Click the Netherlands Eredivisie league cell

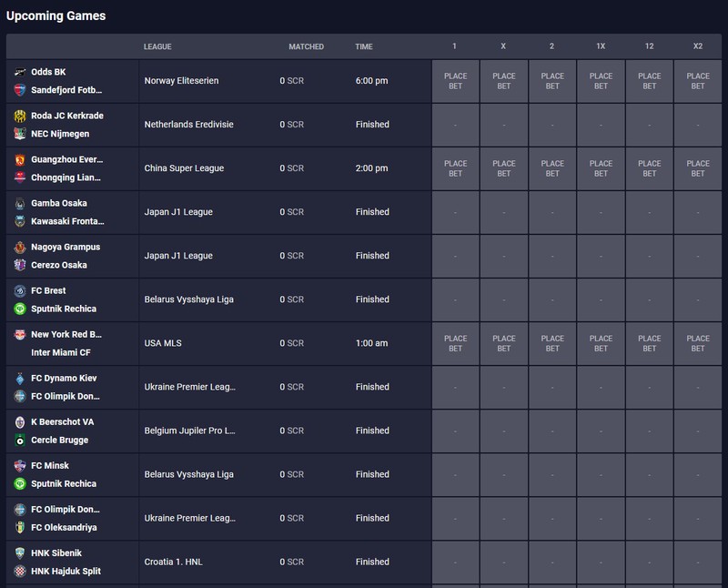click(189, 125)
